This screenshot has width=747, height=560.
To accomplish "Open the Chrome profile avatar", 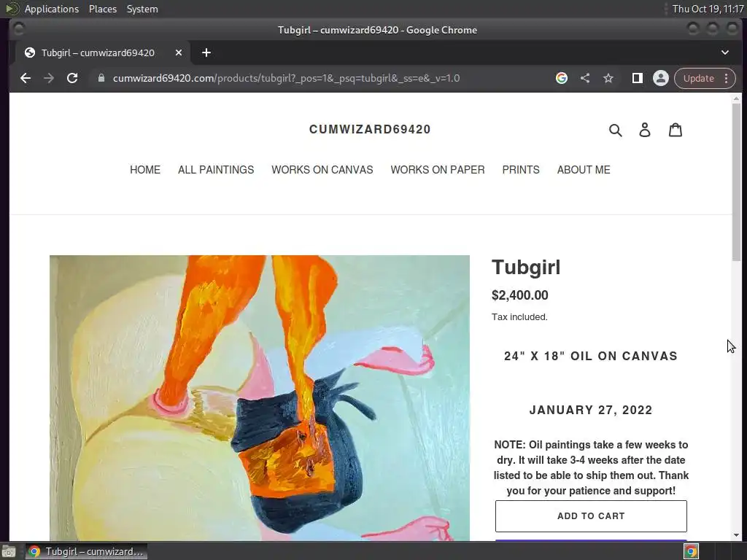I will [661, 78].
